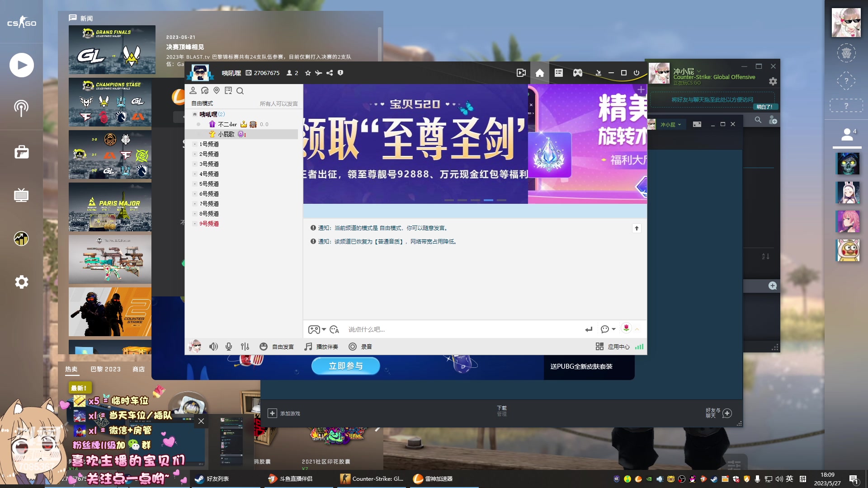Click the CS:GO Play button in the sidebar
The image size is (868, 488).
point(21,65)
